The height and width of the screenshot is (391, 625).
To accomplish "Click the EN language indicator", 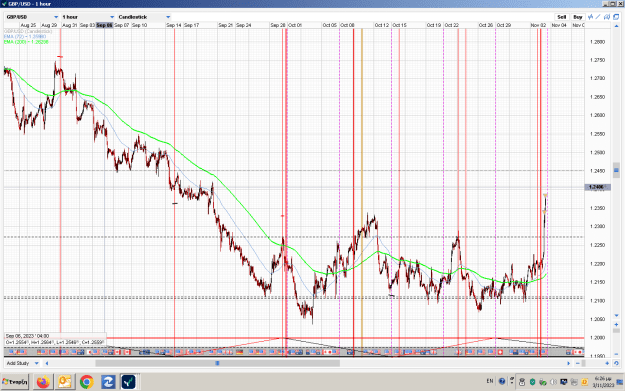I will 489,381.
